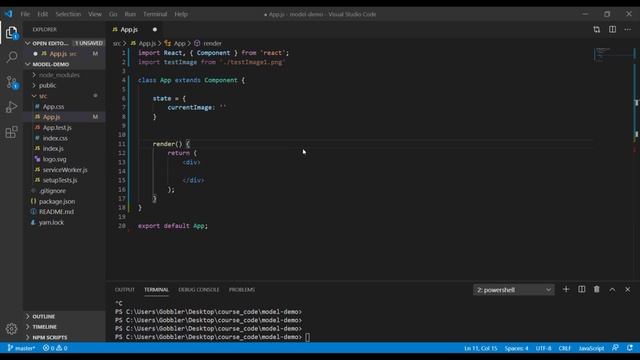Image resolution: width=640 pixels, height=360 pixels.
Task: Open index.css in the file tree
Action: pyautogui.click(x=55, y=138)
